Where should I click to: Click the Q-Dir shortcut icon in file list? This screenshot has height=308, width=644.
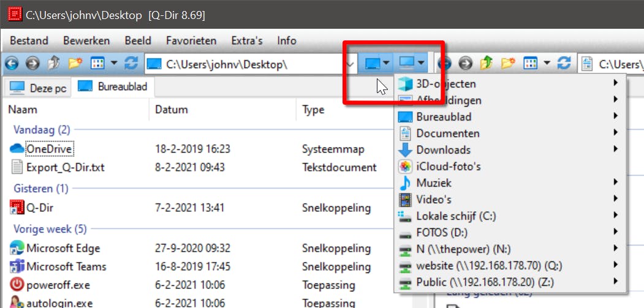pyautogui.click(x=17, y=208)
